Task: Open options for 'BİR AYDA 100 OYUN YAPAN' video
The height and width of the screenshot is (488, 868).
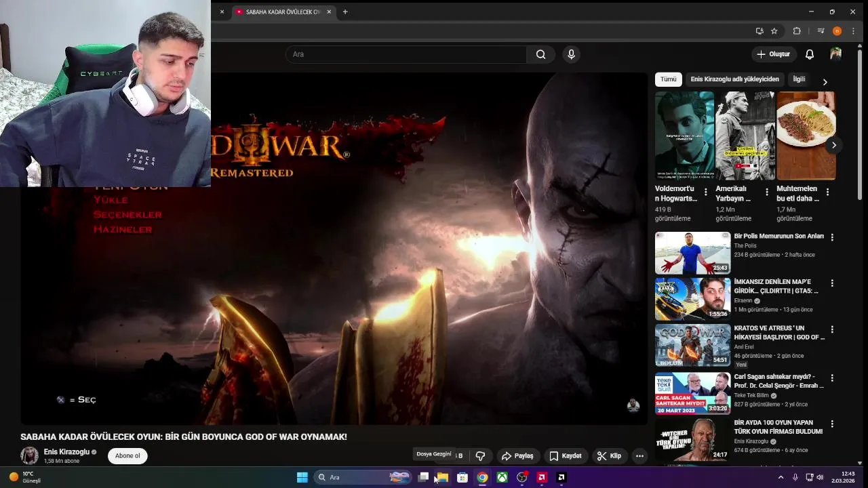Action: [x=832, y=424]
